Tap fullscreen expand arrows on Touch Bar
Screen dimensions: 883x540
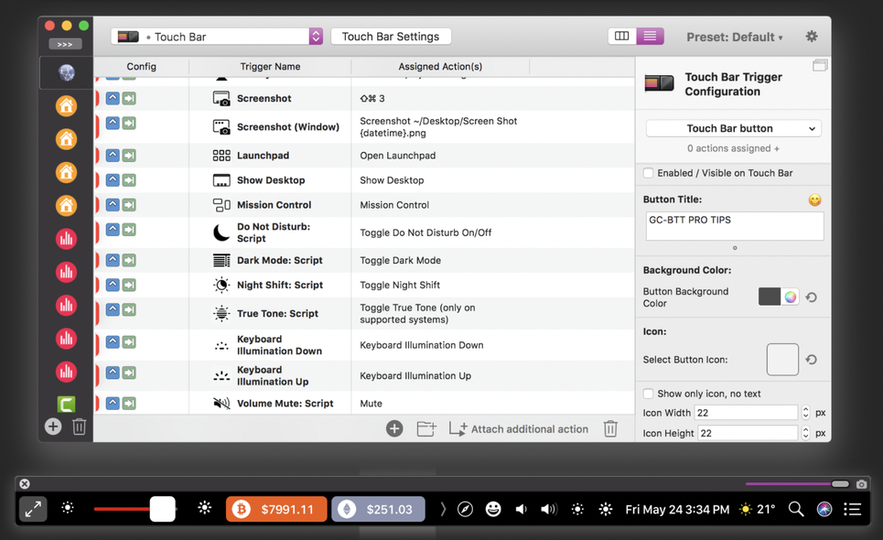[33, 510]
